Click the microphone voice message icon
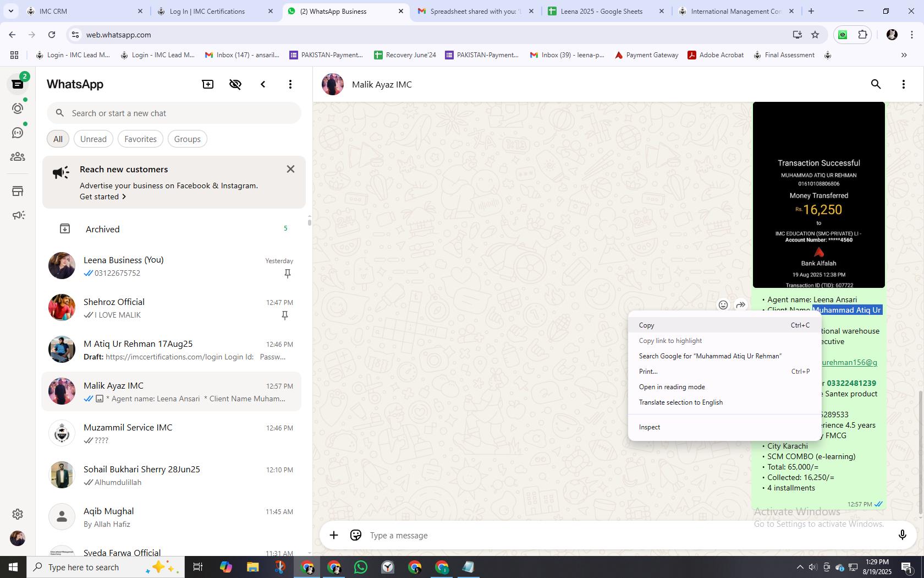Screen dimensions: 924x578 click(x=902, y=535)
